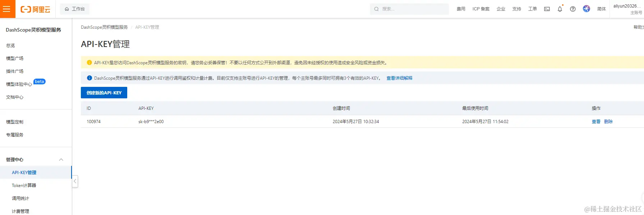Open the 工单 menu
Image resolution: width=644 pixels, height=215 pixels.
pyautogui.click(x=533, y=9)
